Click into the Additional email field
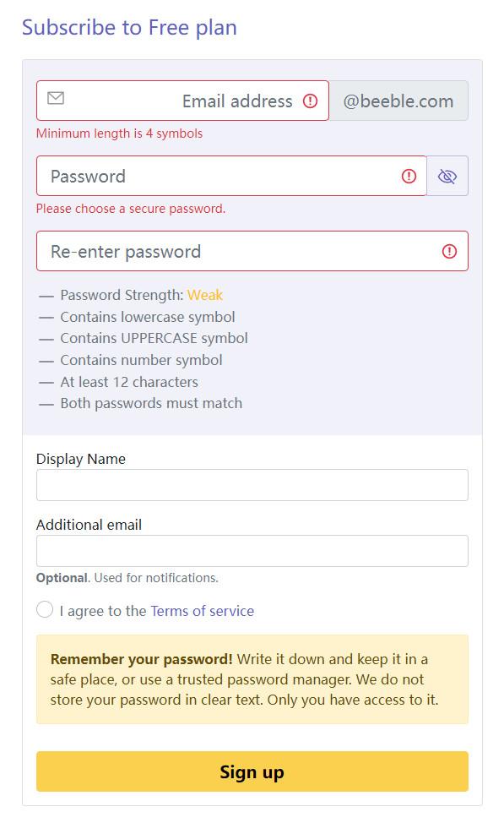 click(252, 551)
